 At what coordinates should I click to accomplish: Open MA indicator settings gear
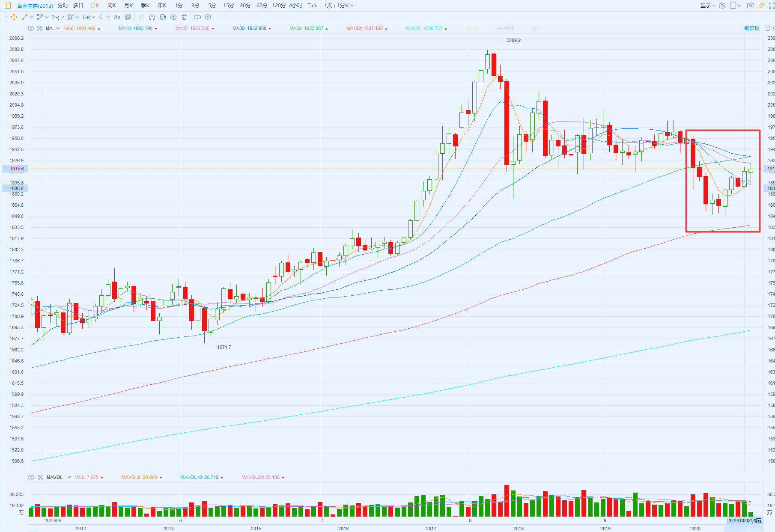pyautogui.click(x=31, y=28)
